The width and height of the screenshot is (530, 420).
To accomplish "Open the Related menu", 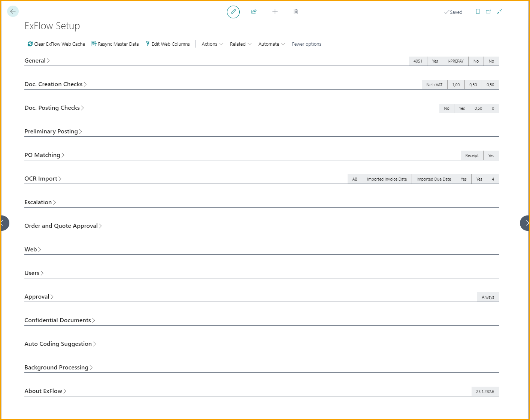I will point(241,44).
